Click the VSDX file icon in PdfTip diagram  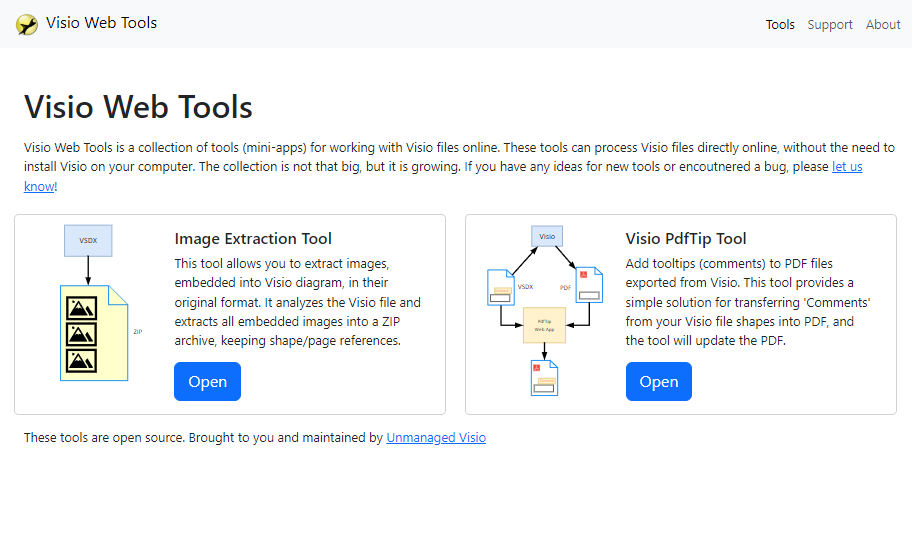tap(501, 287)
